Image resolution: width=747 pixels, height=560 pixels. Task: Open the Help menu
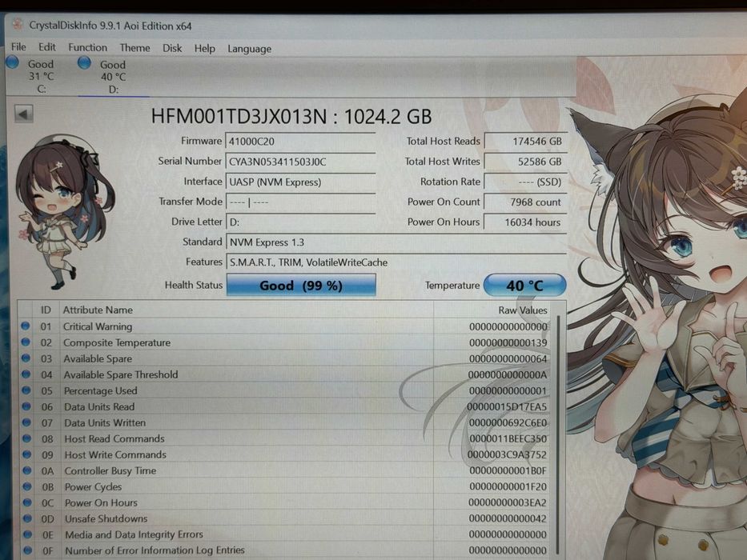(204, 49)
